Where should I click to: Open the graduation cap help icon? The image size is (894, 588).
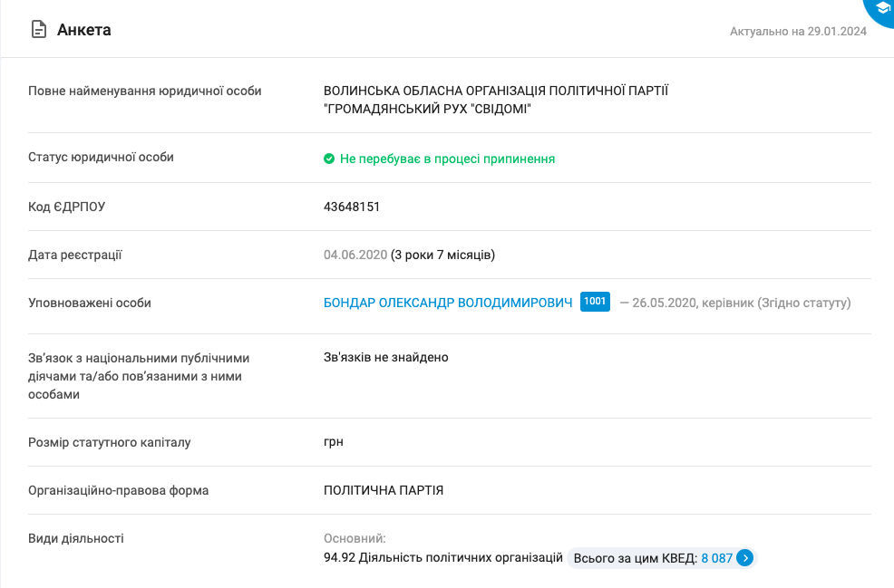click(x=882, y=8)
